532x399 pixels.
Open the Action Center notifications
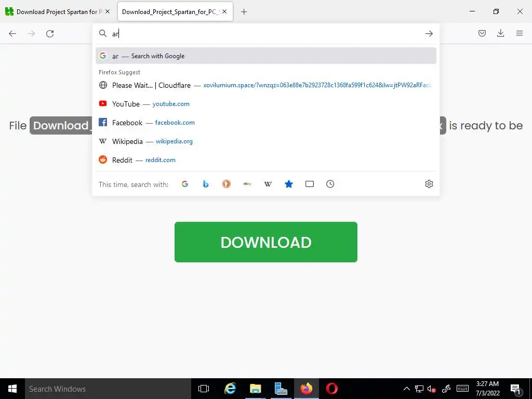(516, 389)
